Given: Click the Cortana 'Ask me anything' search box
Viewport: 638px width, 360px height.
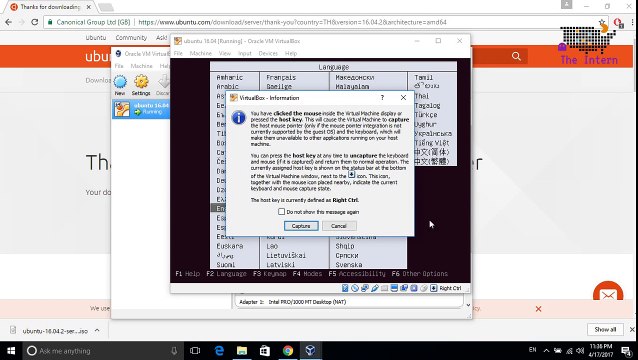Looking at the screenshot, I should tap(102, 351).
